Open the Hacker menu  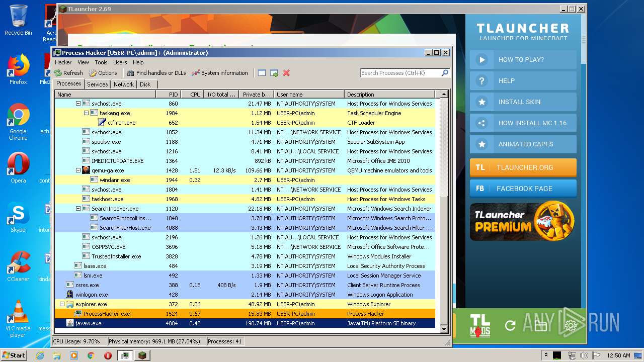pyautogui.click(x=63, y=62)
